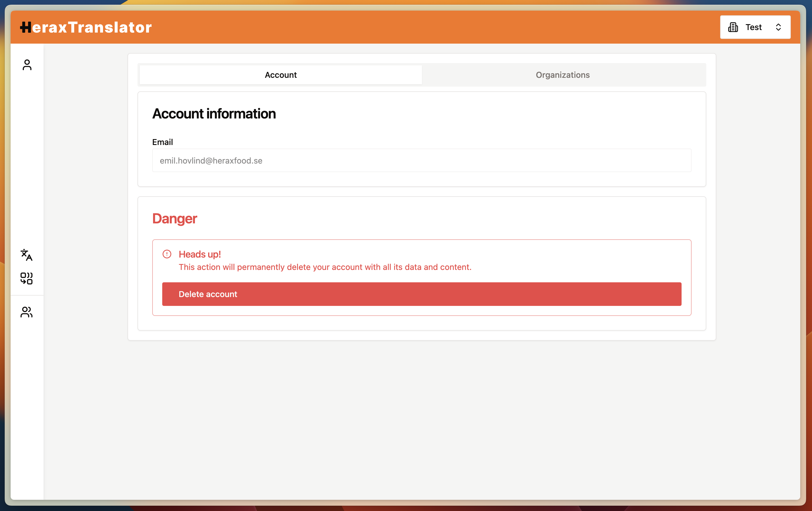Viewport: 812px width, 511px height.
Task: Open the team members sidebar icon
Action: pyautogui.click(x=26, y=312)
